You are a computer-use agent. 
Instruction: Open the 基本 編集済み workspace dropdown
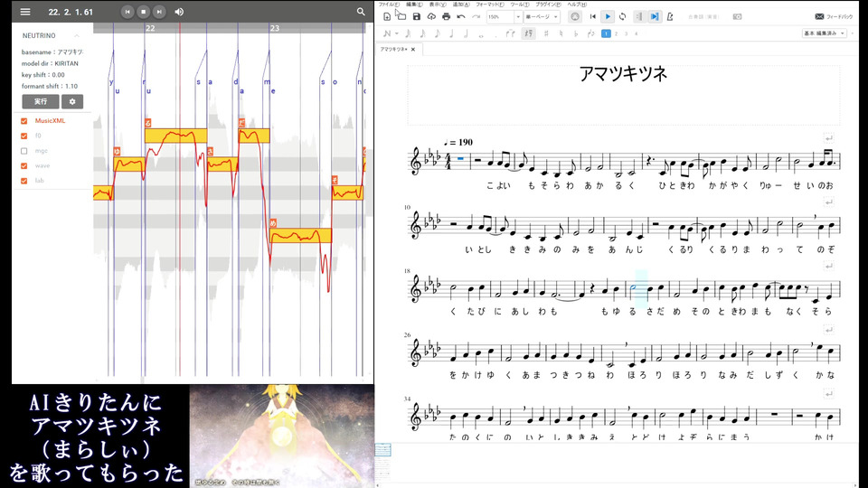tap(825, 33)
